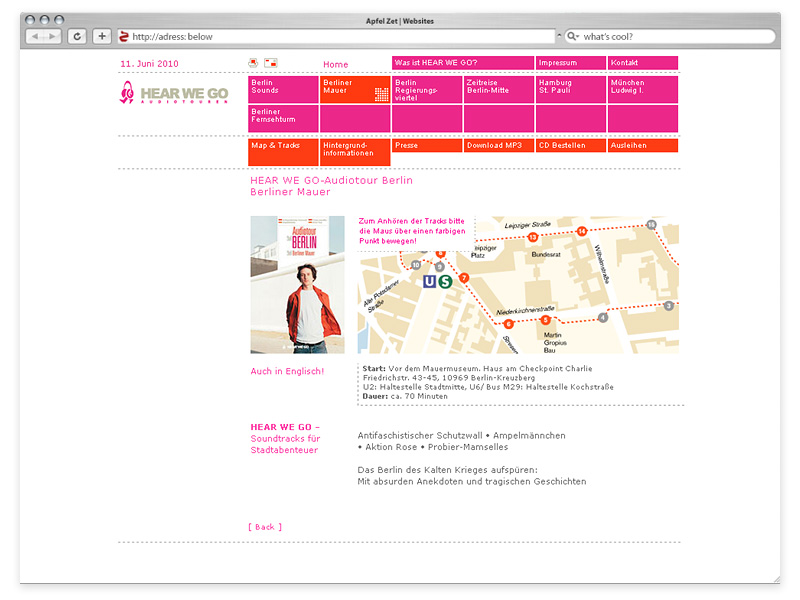Select track marker 14 on the map
Image resolution: width=800 pixels, height=600 pixels.
[x=582, y=231]
